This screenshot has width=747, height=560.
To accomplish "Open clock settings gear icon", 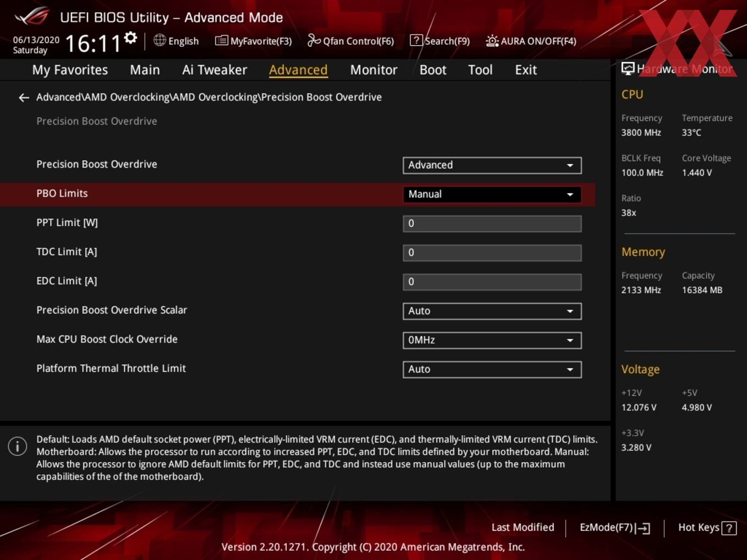I will point(130,38).
